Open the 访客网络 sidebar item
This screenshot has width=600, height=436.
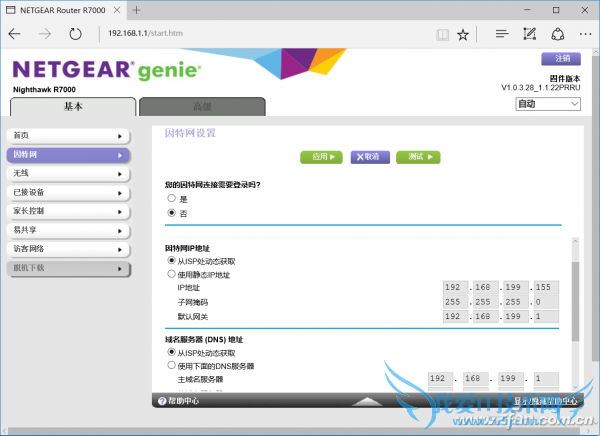tap(68, 250)
